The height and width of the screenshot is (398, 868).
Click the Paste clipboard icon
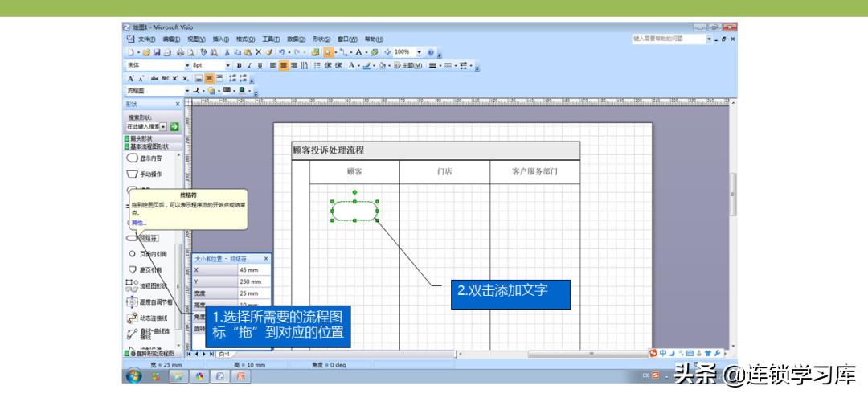coord(248,52)
